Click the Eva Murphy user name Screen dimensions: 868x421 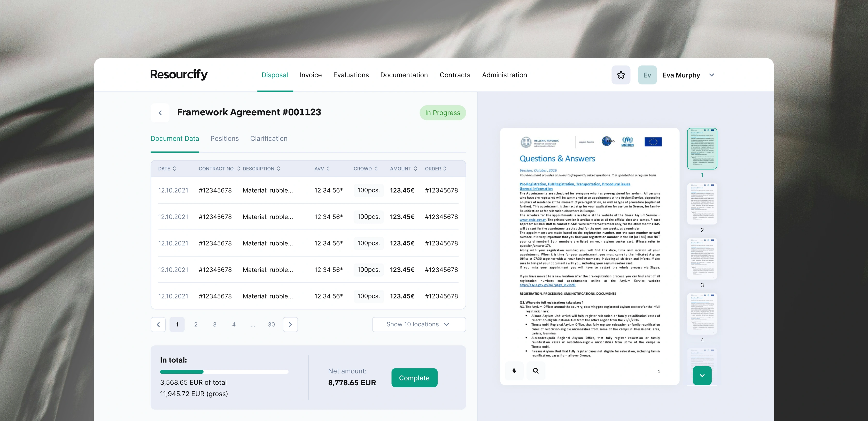point(681,75)
